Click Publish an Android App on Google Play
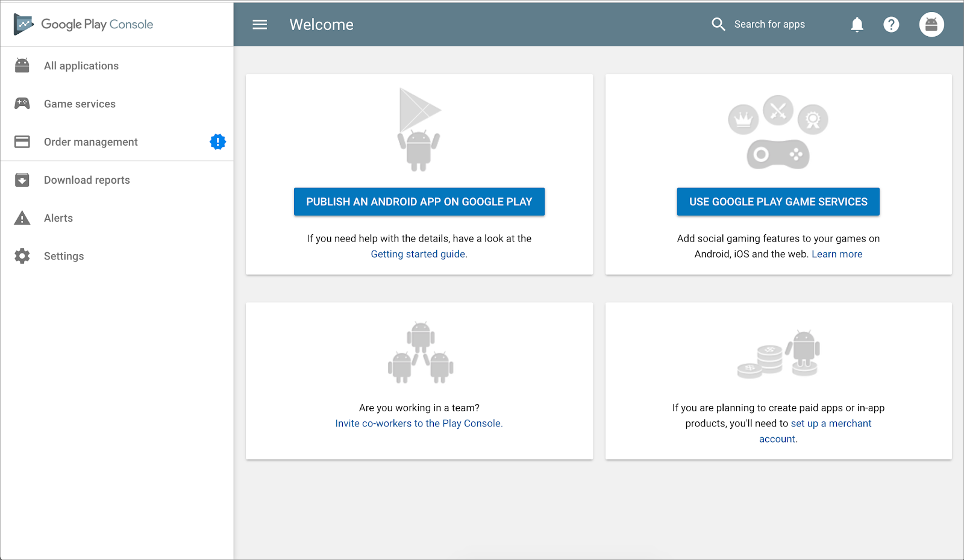The image size is (964, 560). pos(419,202)
